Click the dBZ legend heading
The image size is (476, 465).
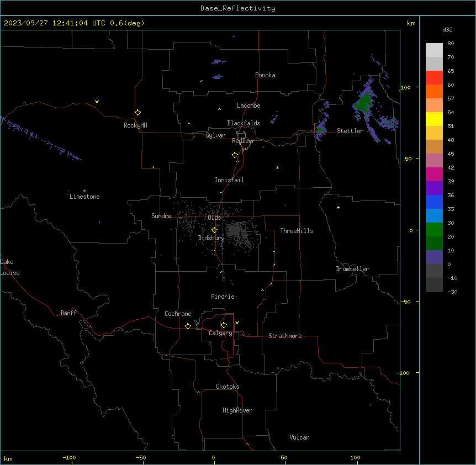(447, 30)
